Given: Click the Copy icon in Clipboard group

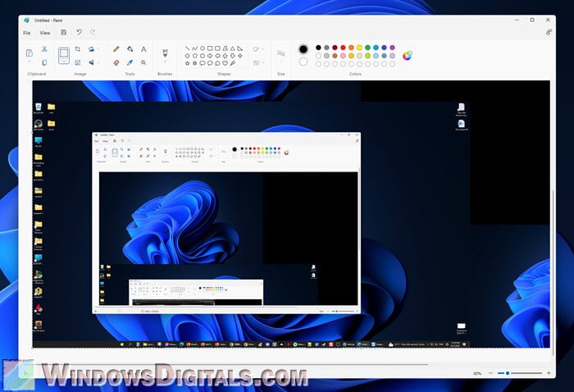Looking at the screenshot, I should click(x=44, y=62).
